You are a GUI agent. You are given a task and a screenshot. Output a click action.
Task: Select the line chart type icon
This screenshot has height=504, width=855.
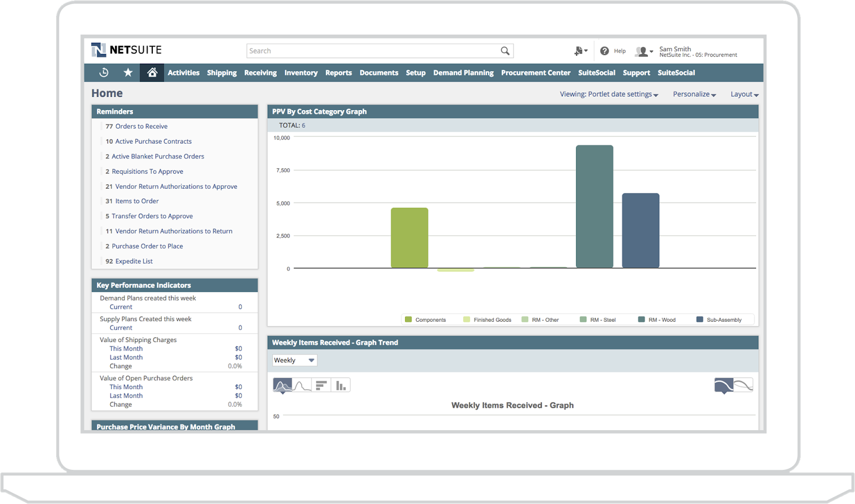pyautogui.click(x=302, y=385)
